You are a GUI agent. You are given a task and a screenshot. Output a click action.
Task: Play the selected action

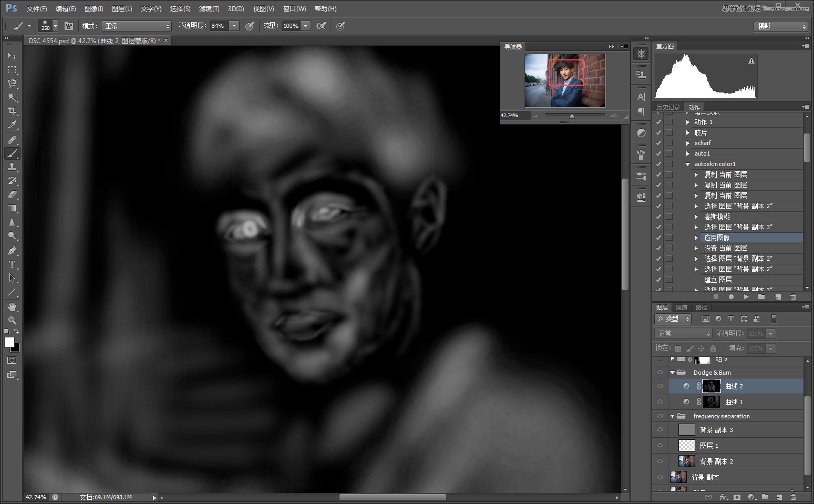(746, 297)
